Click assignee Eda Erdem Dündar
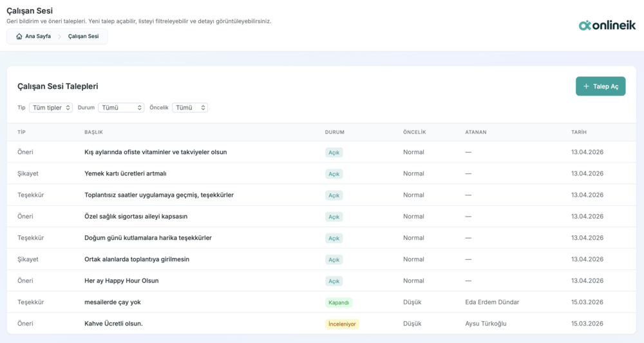The image size is (644, 343). tap(492, 302)
